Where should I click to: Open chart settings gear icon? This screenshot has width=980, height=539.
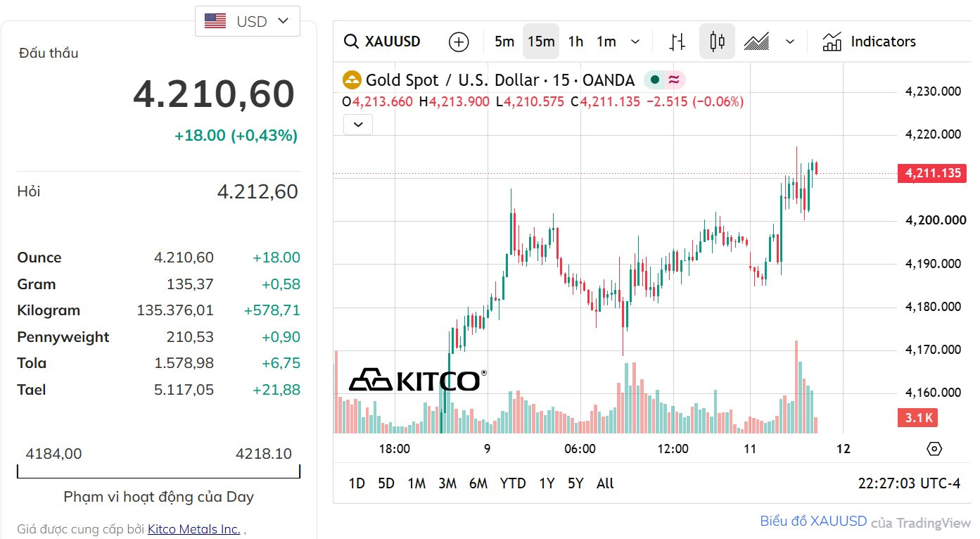coord(934,449)
